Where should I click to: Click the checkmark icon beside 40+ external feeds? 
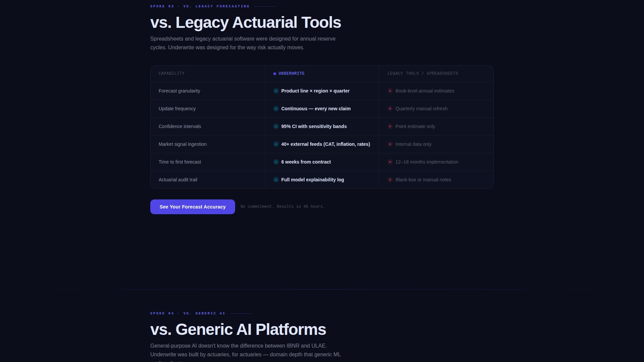coord(276,144)
